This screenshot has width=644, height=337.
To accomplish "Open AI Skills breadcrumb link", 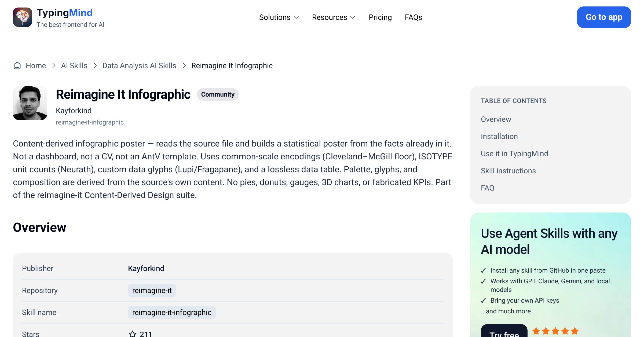I will pos(74,66).
